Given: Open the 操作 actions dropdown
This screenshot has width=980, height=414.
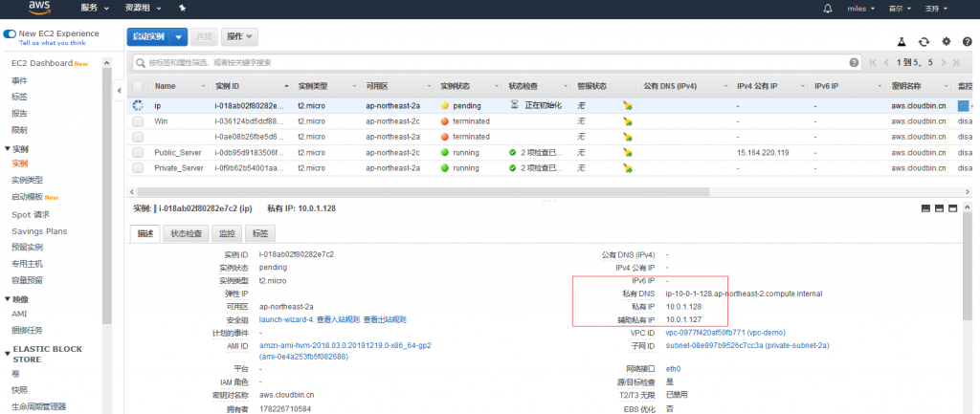Looking at the screenshot, I should pos(239,37).
